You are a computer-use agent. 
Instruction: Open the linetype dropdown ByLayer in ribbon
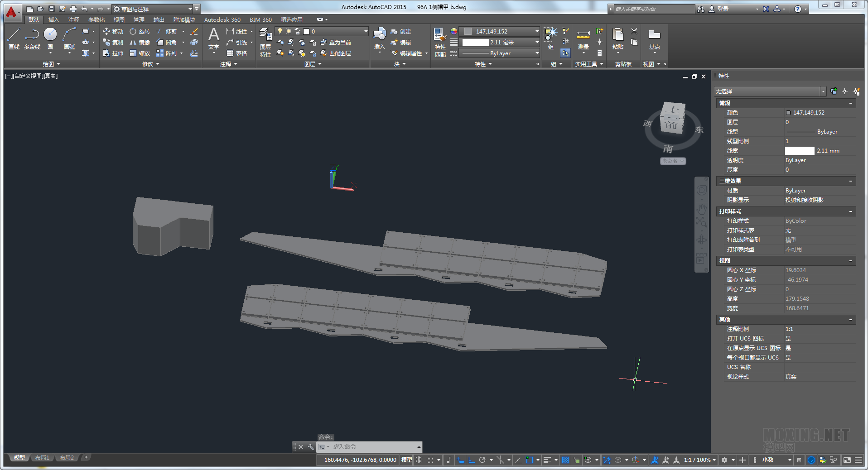click(x=499, y=53)
